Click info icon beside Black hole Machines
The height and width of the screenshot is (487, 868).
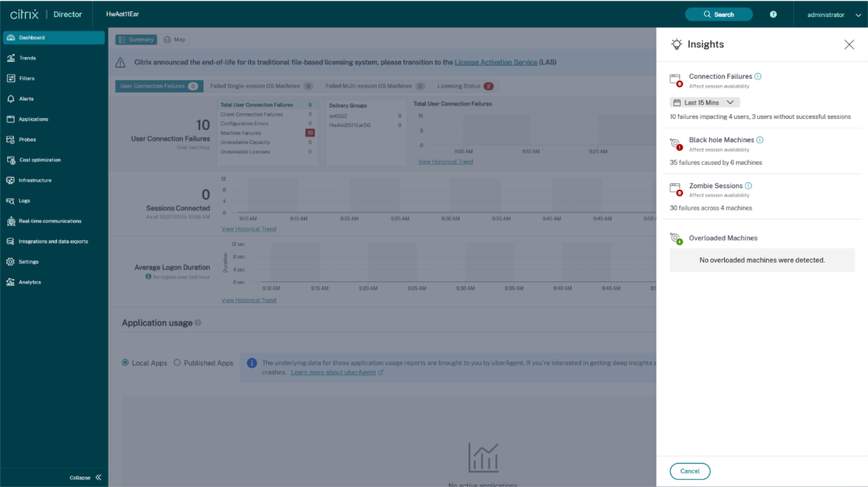point(760,140)
